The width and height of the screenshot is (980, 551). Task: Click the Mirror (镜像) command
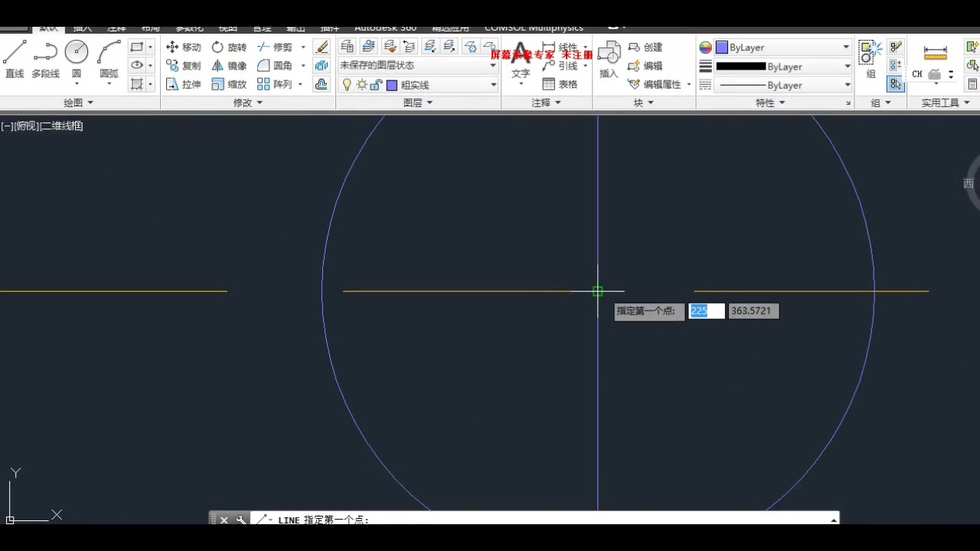click(230, 66)
